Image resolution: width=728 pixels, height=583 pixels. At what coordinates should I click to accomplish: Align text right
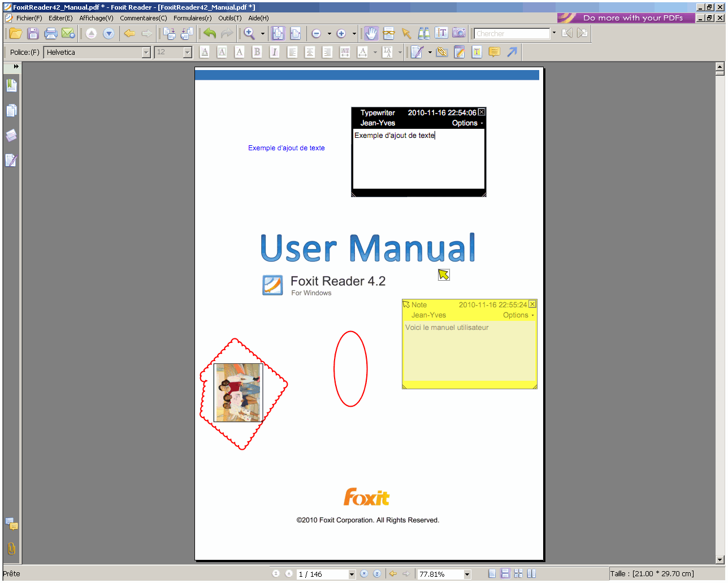[x=327, y=52]
